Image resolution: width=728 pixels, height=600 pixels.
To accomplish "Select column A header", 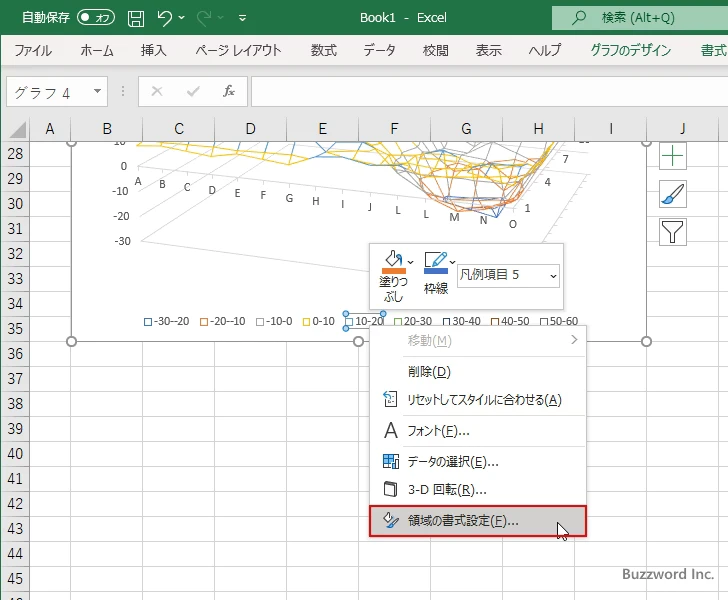I will (50, 129).
